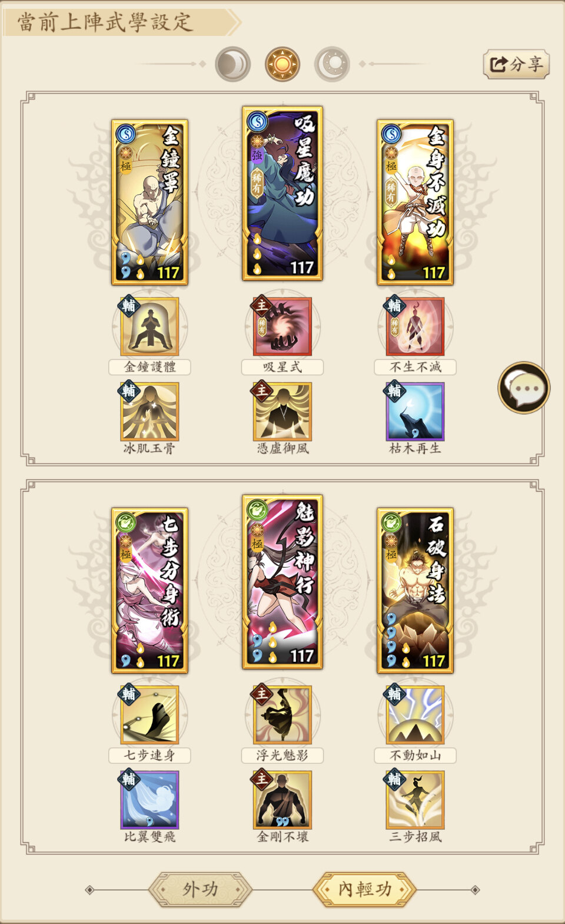Screen dimensions: 565x924
Task: Open the 魅影神行 martial art card
Action: pos(282,582)
